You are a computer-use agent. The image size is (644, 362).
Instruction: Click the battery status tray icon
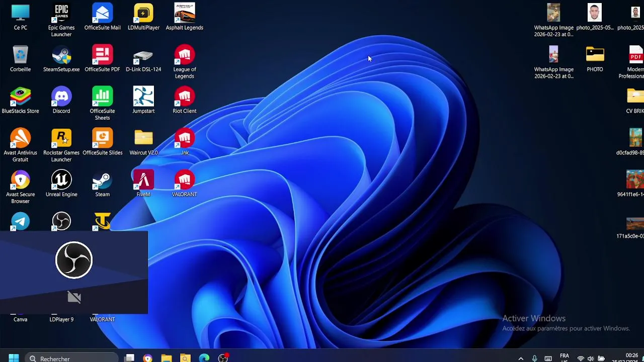point(601,358)
